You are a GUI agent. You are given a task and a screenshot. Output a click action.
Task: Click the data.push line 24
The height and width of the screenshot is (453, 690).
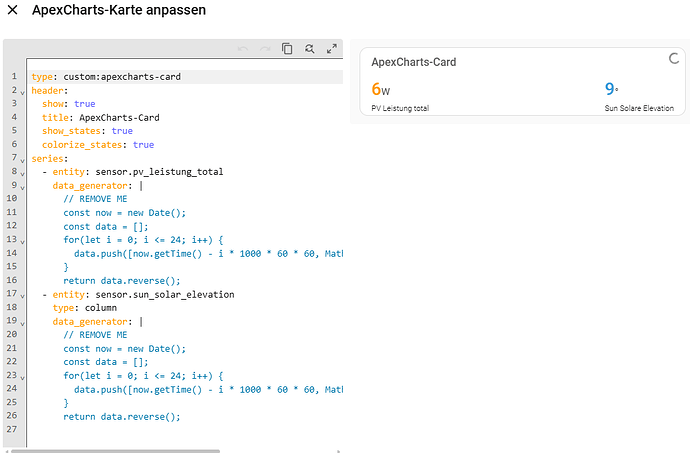tap(209, 390)
